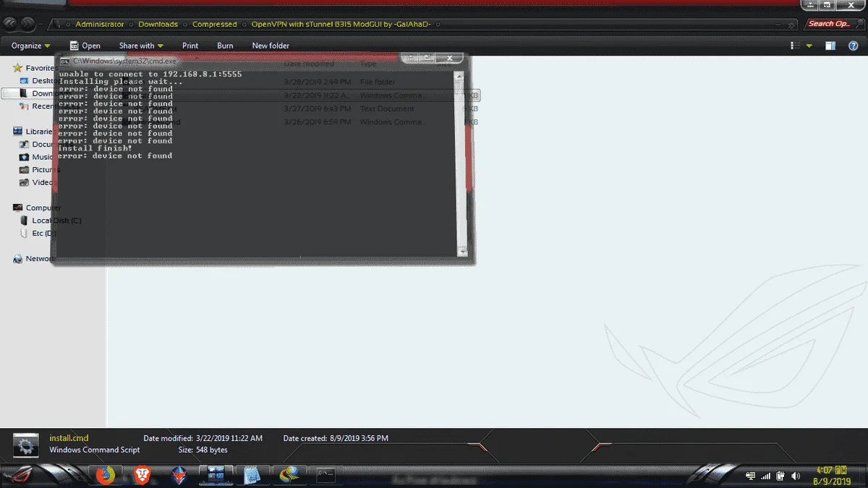The width and height of the screenshot is (868, 488).
Task: Click Downloads in the address breadcrumb
Action: (x=158, y=24)
